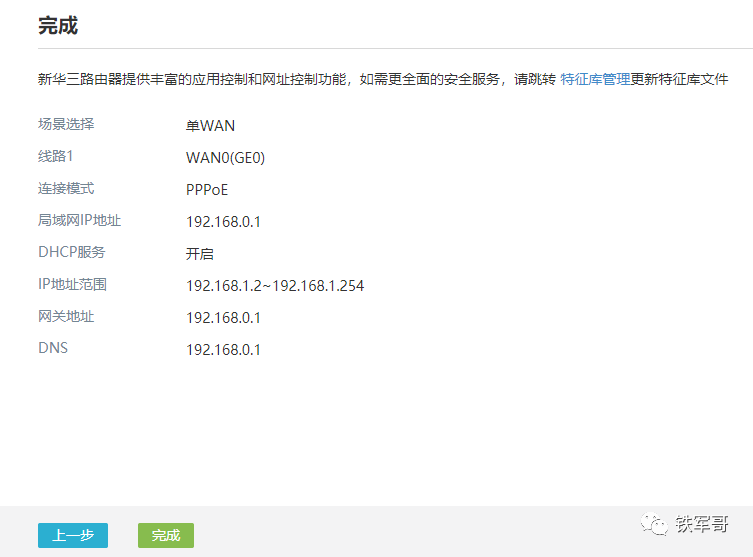Image resolution: width=753 pixels, height=557 pixels.
Task: Click the DHCP服务 label
Action: (x=71, y=252)
